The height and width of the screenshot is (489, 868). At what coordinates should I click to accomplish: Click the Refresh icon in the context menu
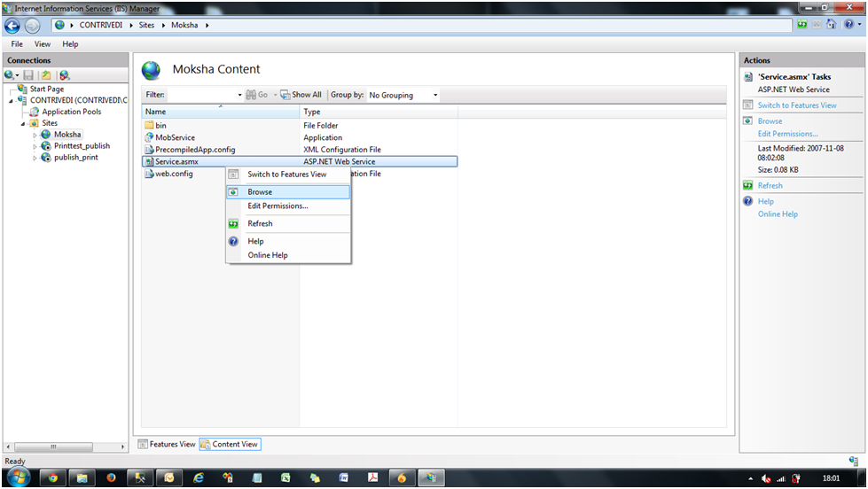[233, 223]
